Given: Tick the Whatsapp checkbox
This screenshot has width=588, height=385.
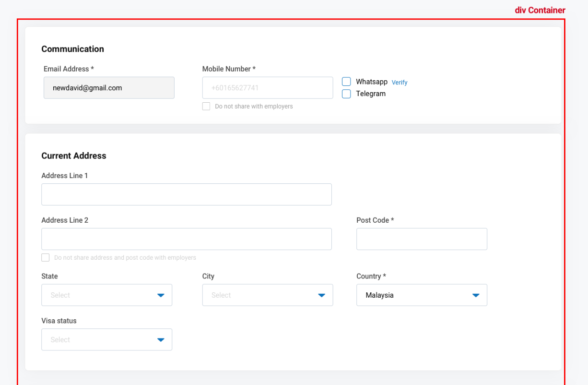Looking at the screenshot, I should coord(346,82).
